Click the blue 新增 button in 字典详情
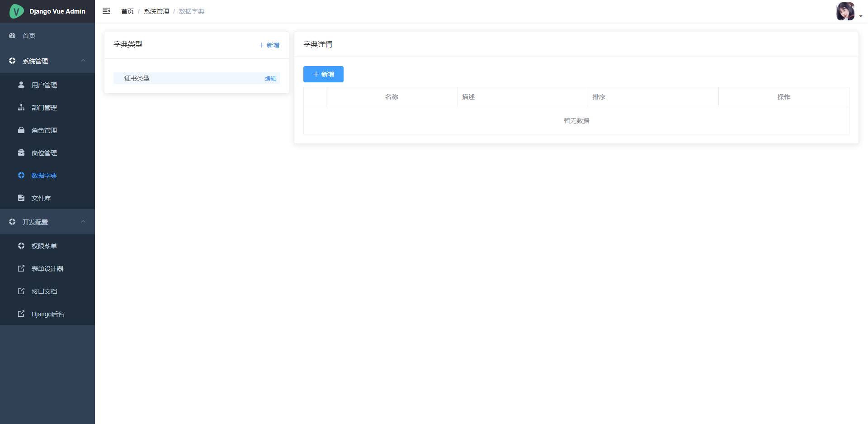This screenshot has height=424, width=868. point(323,74)
